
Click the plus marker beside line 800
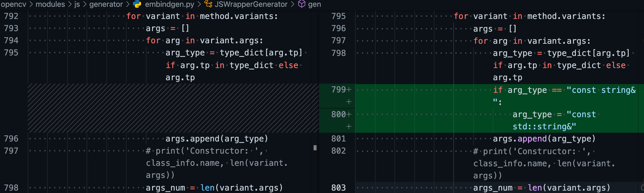click(349, 114)
